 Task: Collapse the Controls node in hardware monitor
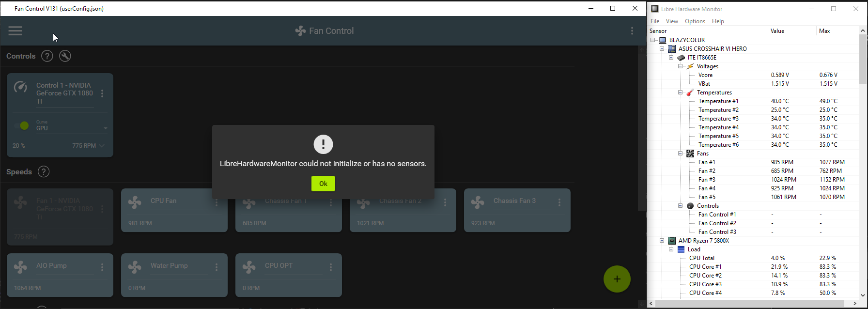(x=681, y=206)
